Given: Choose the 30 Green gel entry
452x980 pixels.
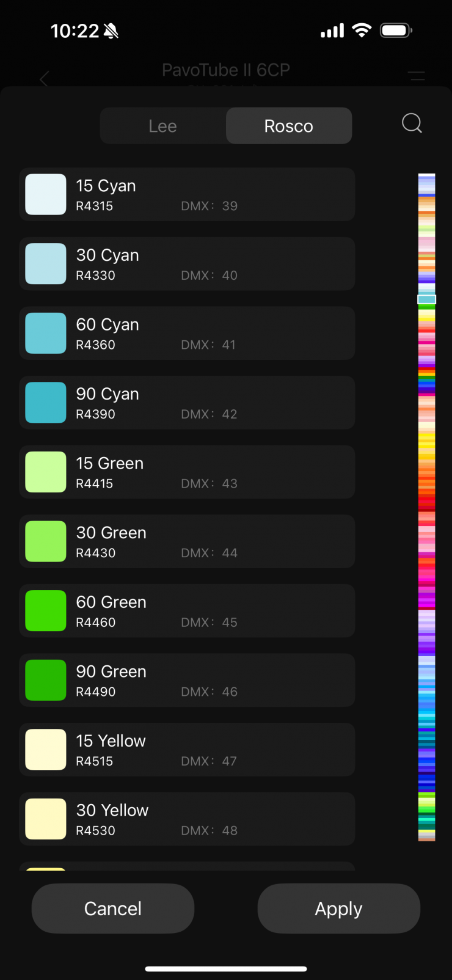Looking at the screenshot, I should click(x=187, y=541).
